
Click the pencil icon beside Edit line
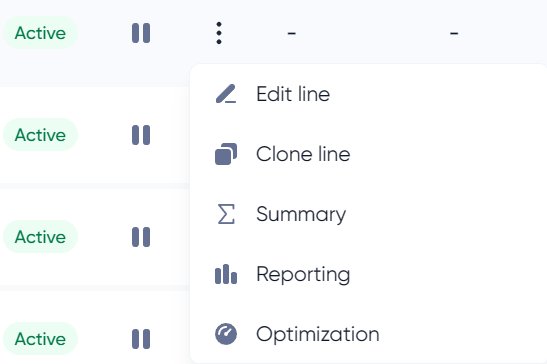click(226, 94)
